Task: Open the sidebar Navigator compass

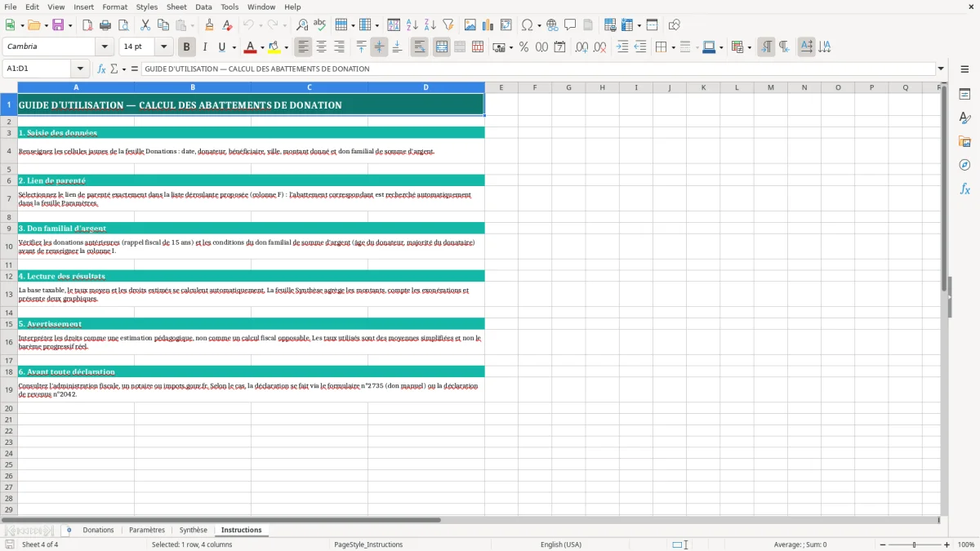Action: click(964, 165)
